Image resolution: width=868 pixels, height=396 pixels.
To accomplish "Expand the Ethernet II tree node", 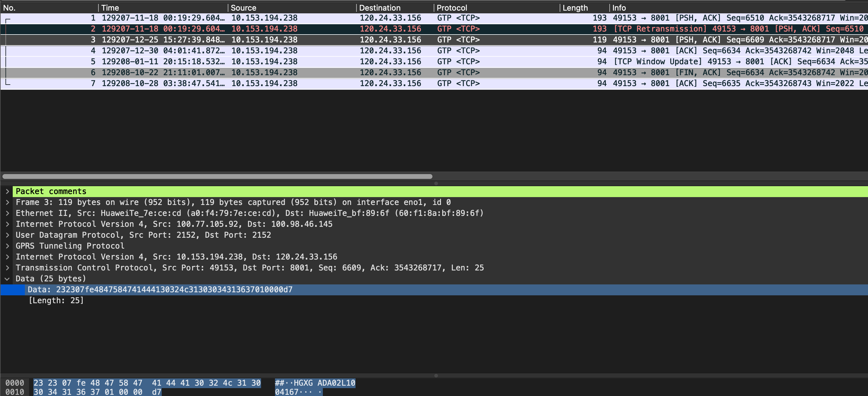I will [7, 213].
